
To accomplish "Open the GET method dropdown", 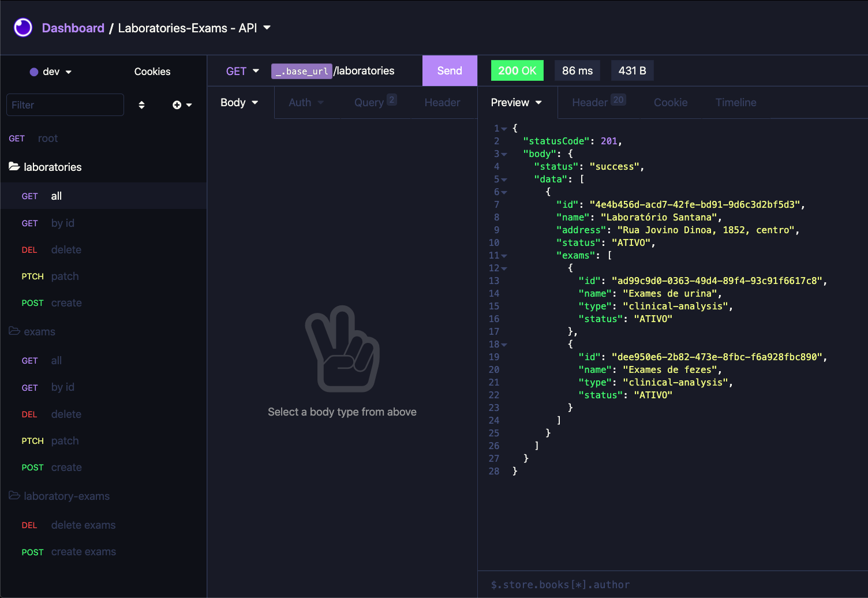I will [242, 71].
